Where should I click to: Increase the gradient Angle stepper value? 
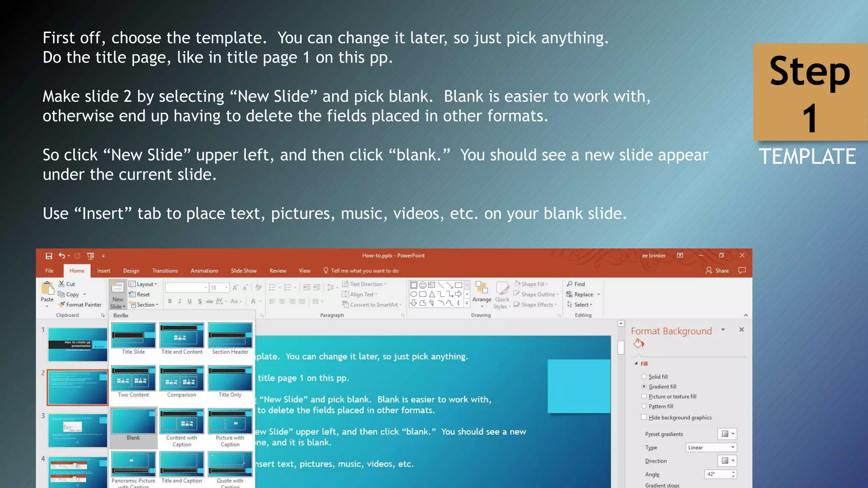tap(733, 472)
